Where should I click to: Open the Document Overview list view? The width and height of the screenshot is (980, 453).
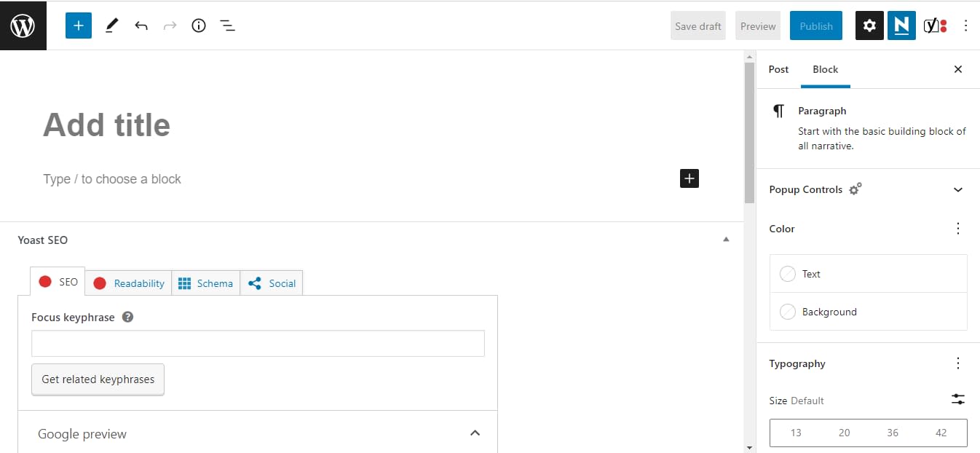227,25
